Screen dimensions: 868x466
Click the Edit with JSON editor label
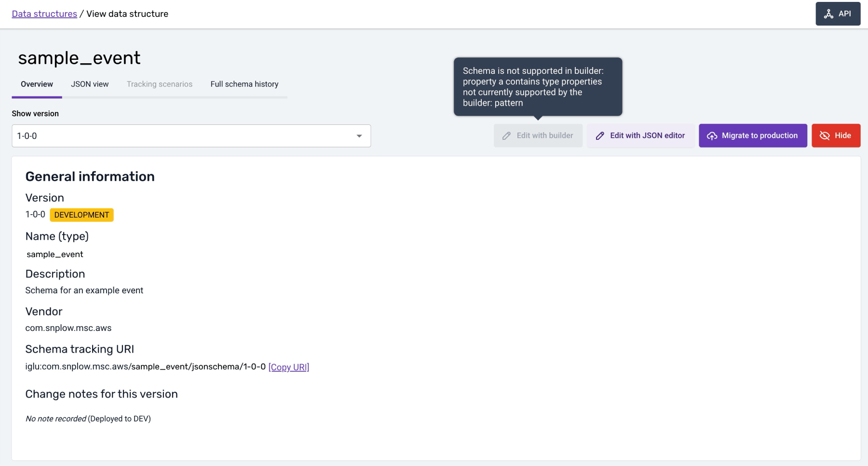(x=647, y=136)
